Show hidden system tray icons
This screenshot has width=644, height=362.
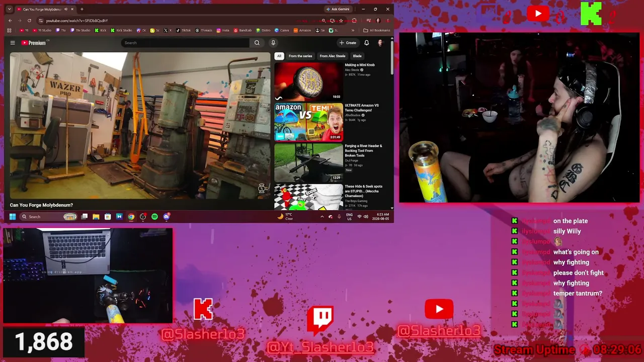tap(322, 217)
